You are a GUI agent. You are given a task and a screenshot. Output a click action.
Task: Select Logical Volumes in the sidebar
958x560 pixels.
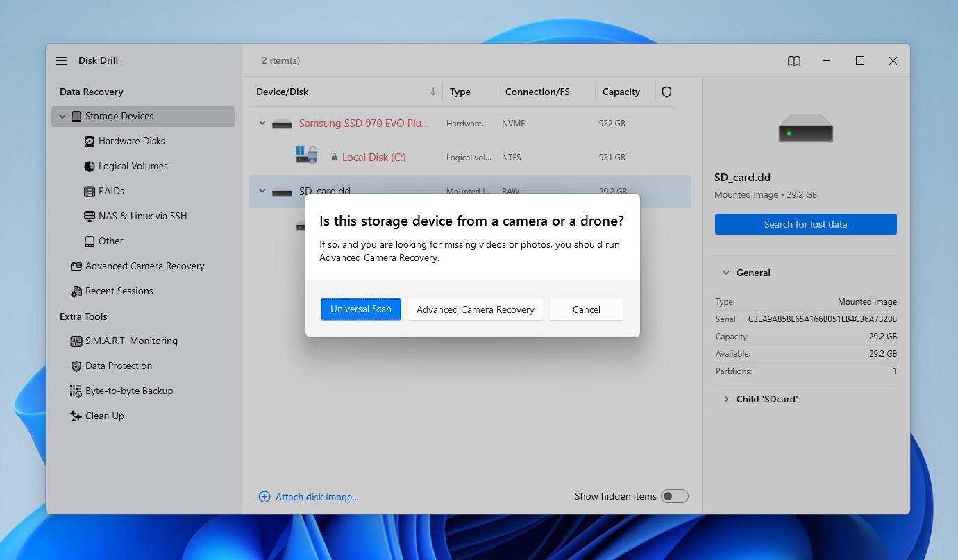tap(133, 167)
